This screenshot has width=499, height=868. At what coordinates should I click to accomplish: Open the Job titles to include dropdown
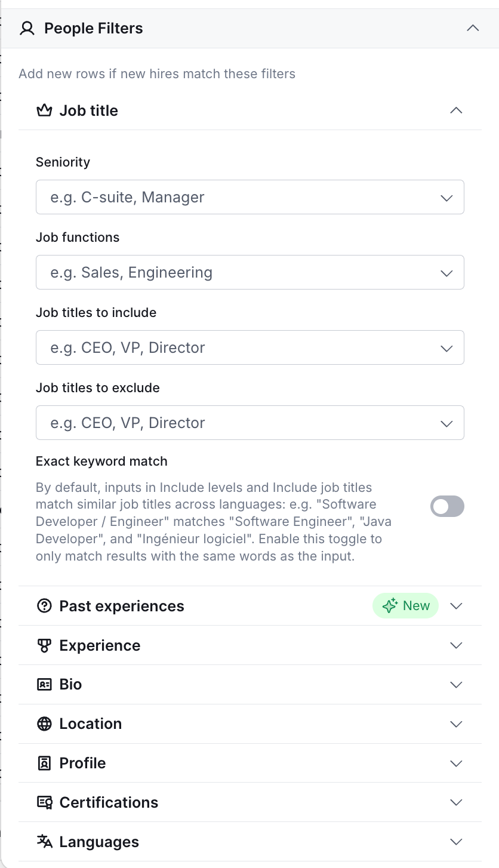tap(250, 347)
